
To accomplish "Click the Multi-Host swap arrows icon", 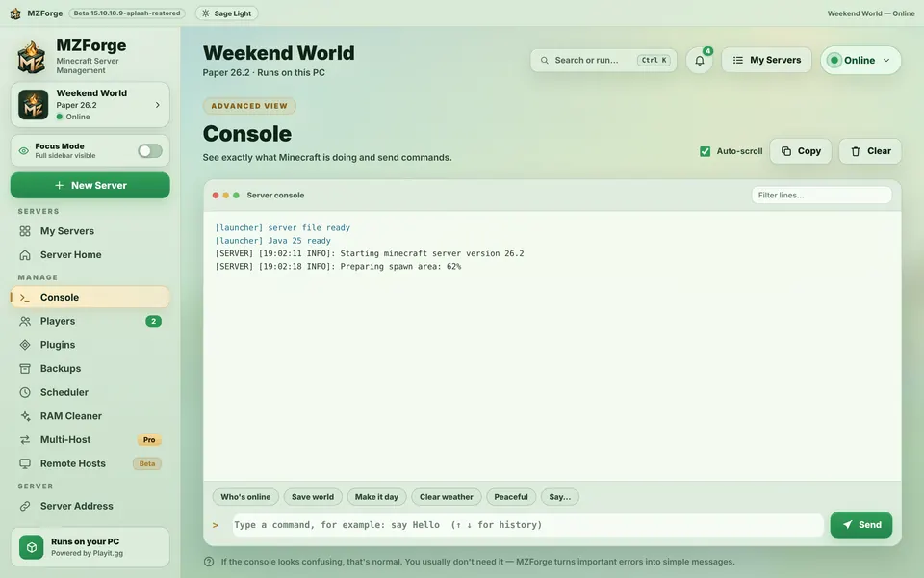I will (25, 440).
